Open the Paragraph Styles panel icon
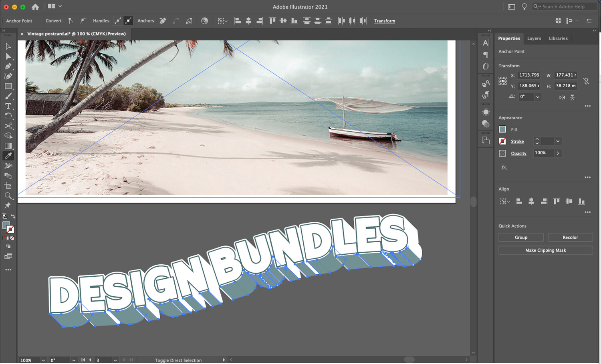 [x=486, y=95]
